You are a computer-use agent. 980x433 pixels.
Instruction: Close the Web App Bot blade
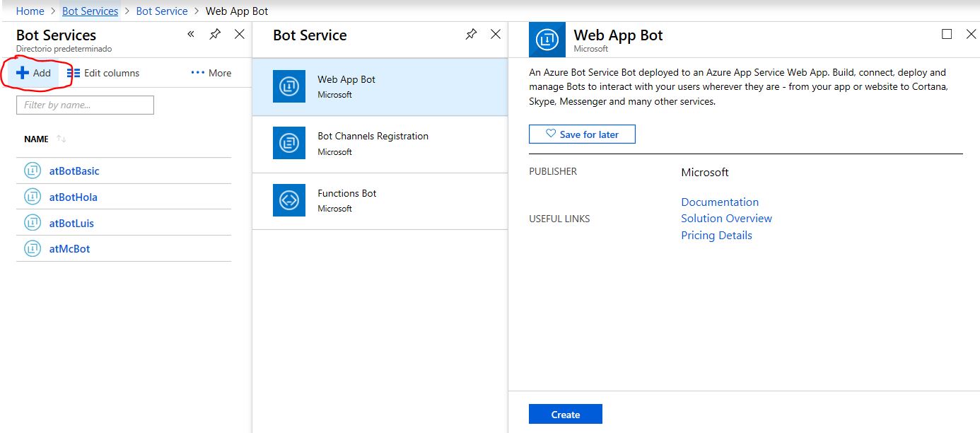pyautogui.click(x=971, y=34)
